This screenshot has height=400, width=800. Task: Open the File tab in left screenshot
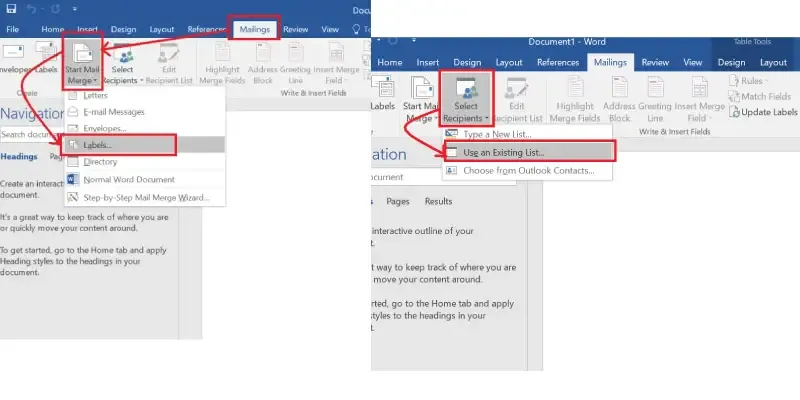click(x=12, y=29)
